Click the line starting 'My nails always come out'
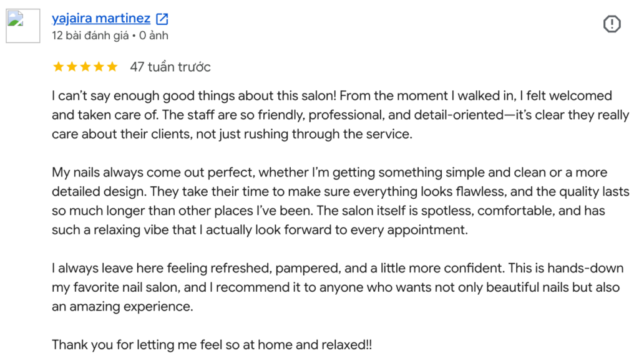Viewport: 639px width, 364px height. pyautogui.click(x=329, y=173)
